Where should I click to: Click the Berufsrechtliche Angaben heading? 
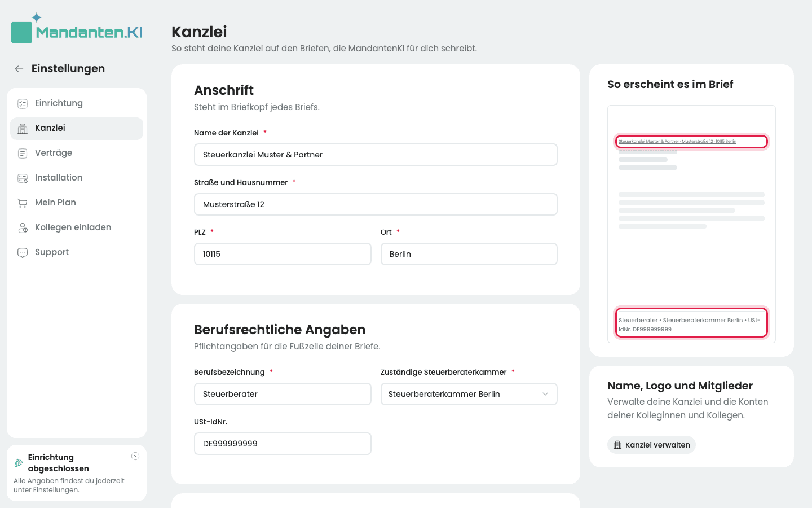click(x=280, y=330)
